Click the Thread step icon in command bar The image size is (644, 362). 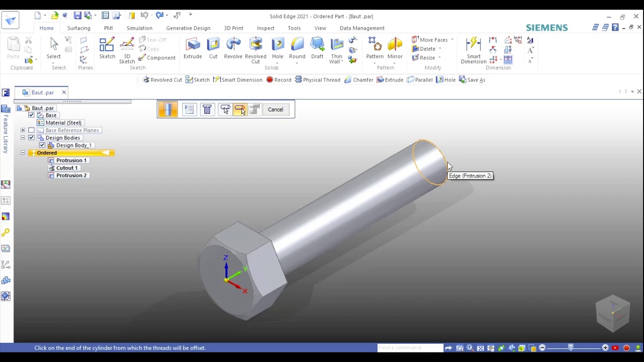click(207, 109)
